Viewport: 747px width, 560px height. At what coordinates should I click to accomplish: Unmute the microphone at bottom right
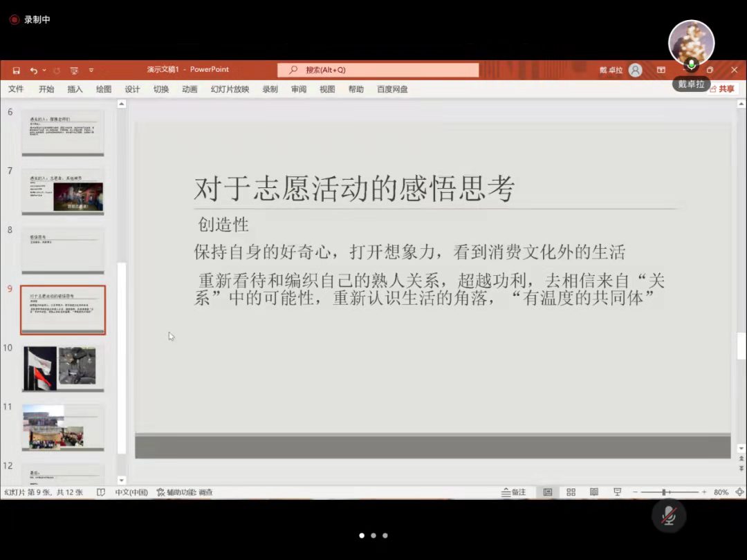(668, 516)
